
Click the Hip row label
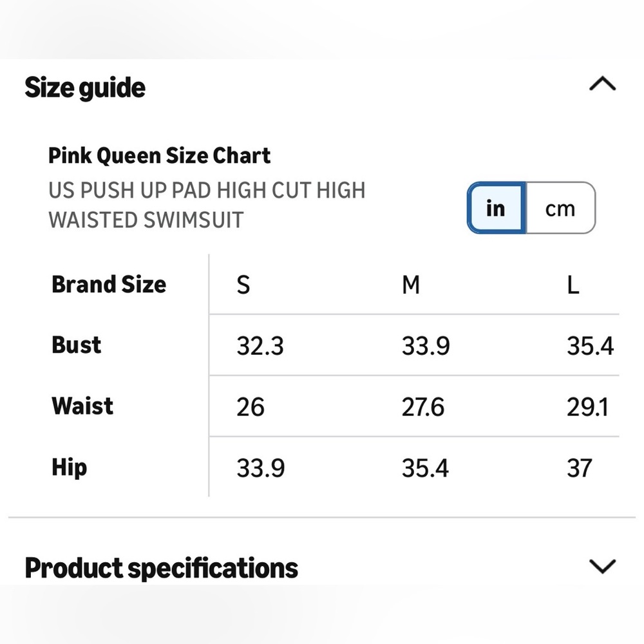69,468
